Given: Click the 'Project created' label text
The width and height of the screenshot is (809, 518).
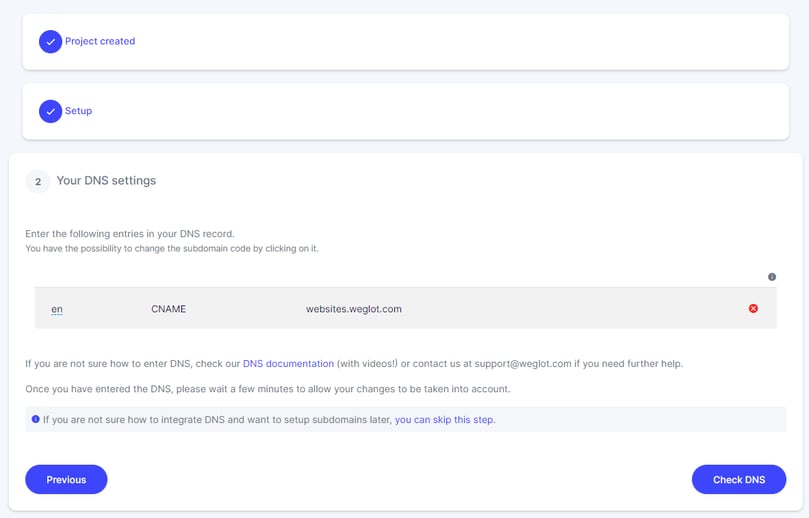Looking at the screenshot, I should pos(100,42).
